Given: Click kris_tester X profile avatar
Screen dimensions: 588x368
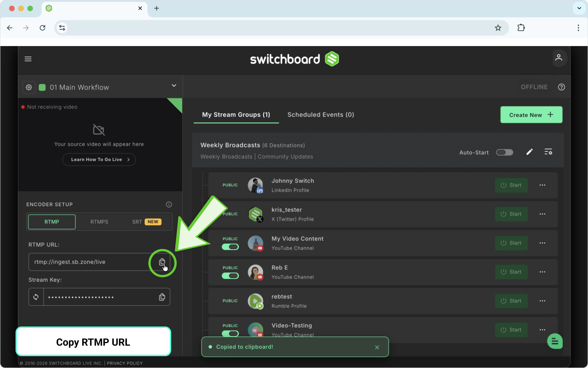Looking at the screenshot, I should (x=255, y=214).
